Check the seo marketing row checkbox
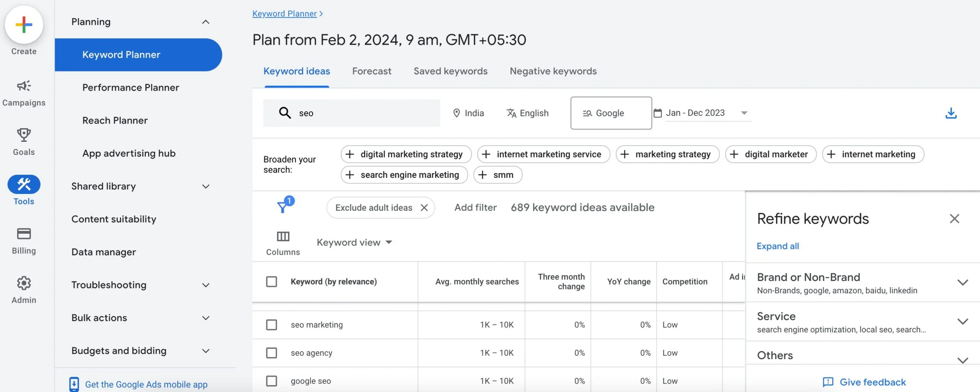This screenshot has height=392, width=980. (271, 324)
